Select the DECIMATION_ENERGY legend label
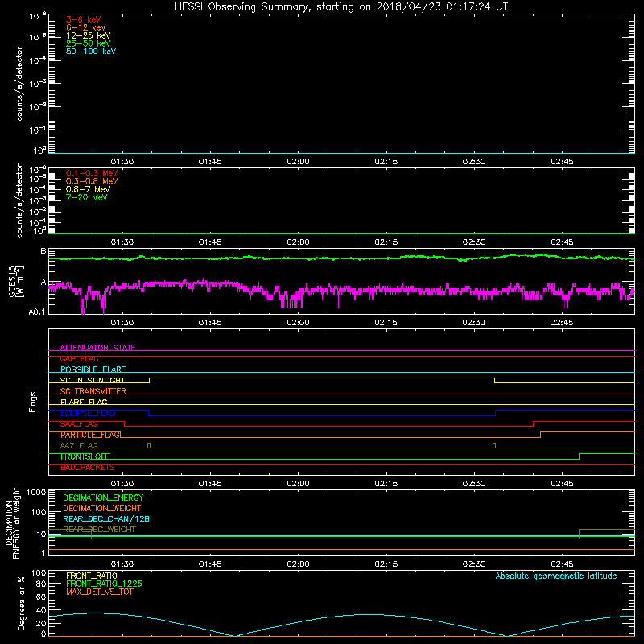The width and height of the screenshot is (644, 644). (103, 497)
